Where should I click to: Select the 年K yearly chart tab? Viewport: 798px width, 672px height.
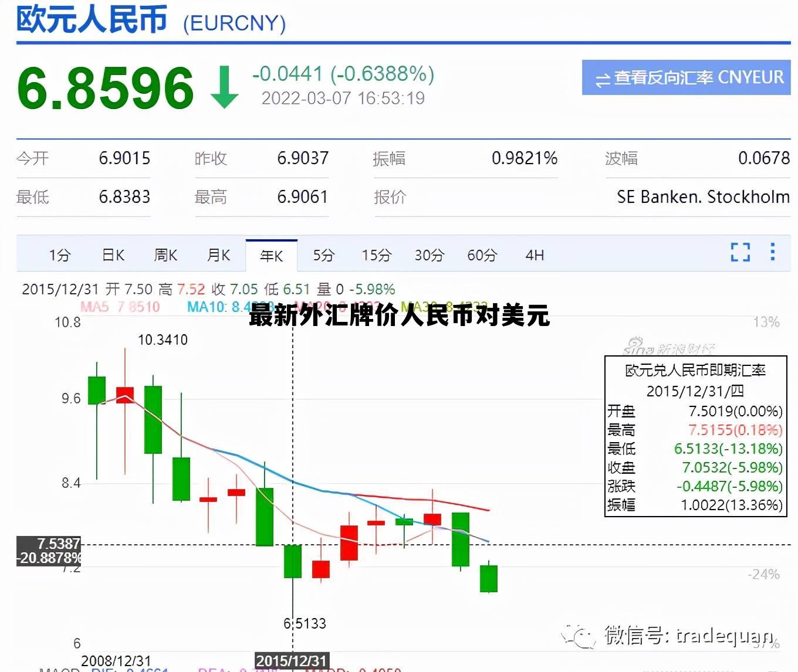(x=271, y=256)
